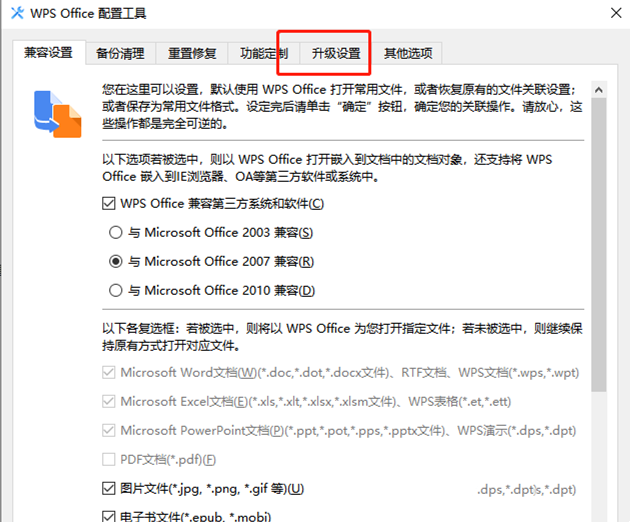
Task: Select 与 Microsoft Office 2007 兼容 option
Action: pyautogui.click(x=116, y=262)
